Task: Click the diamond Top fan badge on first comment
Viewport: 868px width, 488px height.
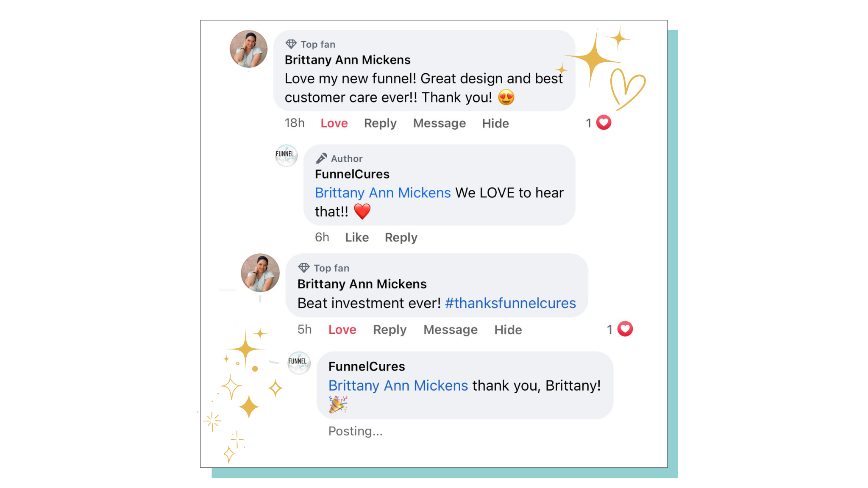Action: (291, 44)
